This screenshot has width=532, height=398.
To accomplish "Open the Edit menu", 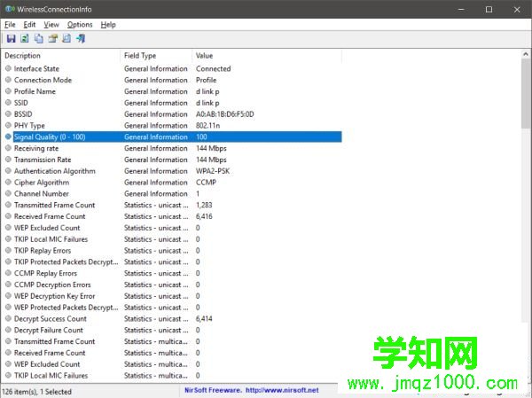I will 29,25.
